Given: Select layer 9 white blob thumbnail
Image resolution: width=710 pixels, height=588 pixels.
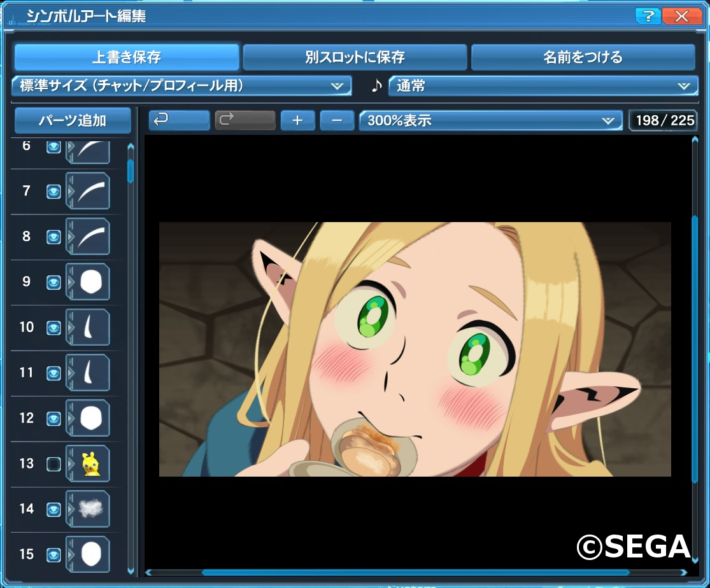Looking at the screenshot, I should pos(89,281).
